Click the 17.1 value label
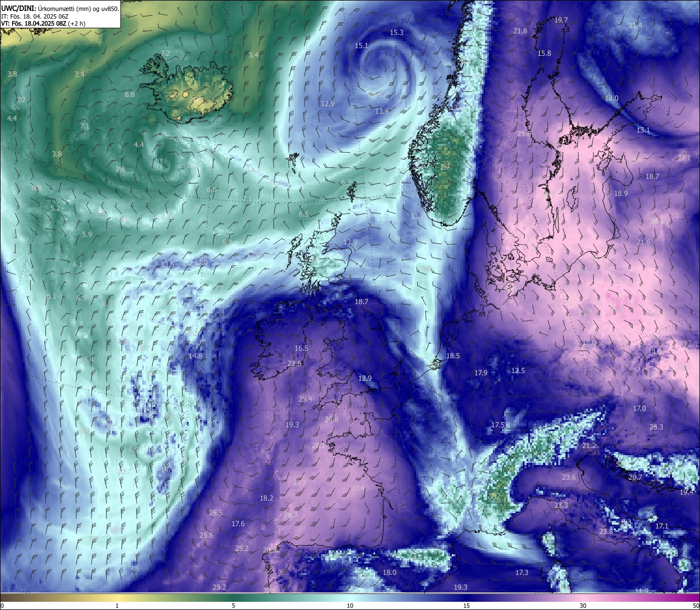This screenshot has height=610, width=700. 662,526
